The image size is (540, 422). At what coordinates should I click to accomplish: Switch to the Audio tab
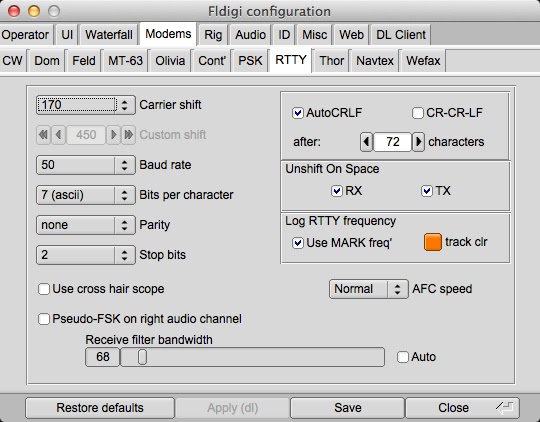coord(250,35)
